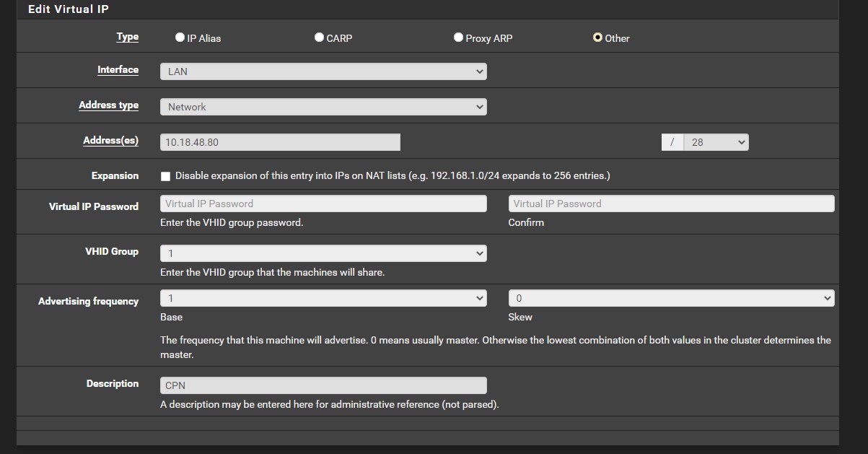
Task: Click the VHID Group row label
Action: [112, 251]
